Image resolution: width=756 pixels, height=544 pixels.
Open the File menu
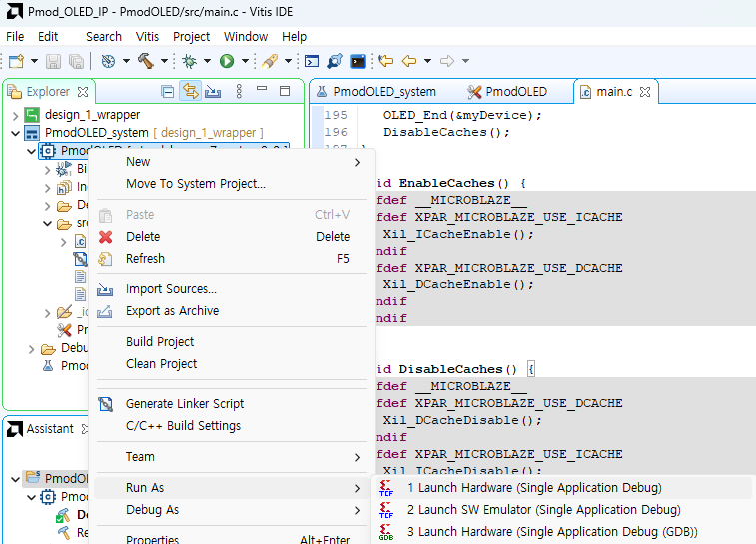(15, 37)
